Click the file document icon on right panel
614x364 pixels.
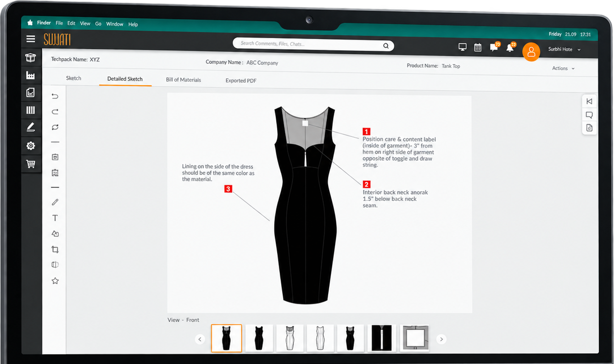(x=590, y=128)
